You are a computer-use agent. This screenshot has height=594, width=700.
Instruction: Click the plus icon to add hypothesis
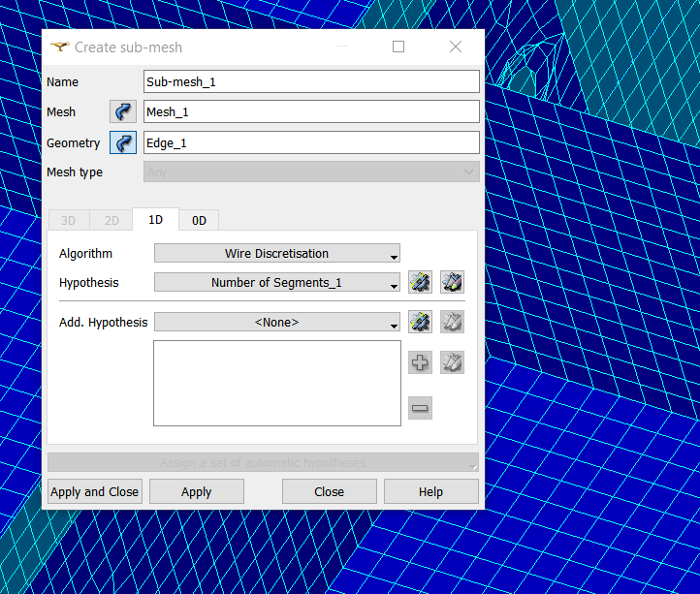tap(420, 362)
